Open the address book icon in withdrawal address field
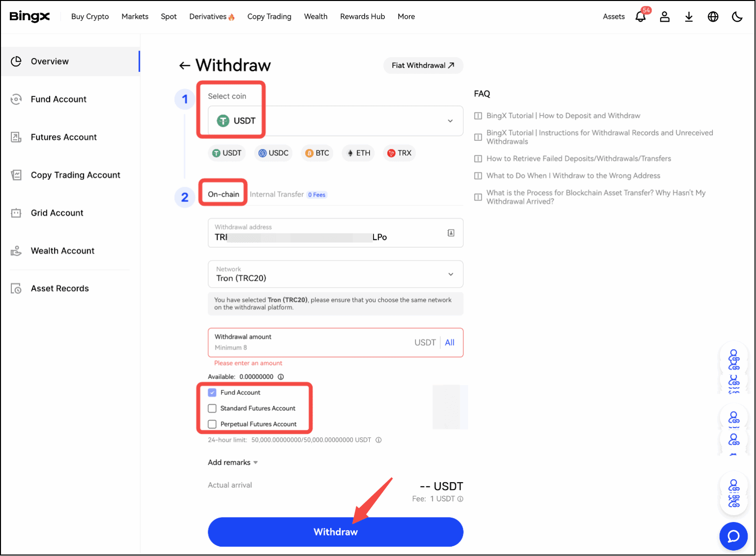 [450, 232]
